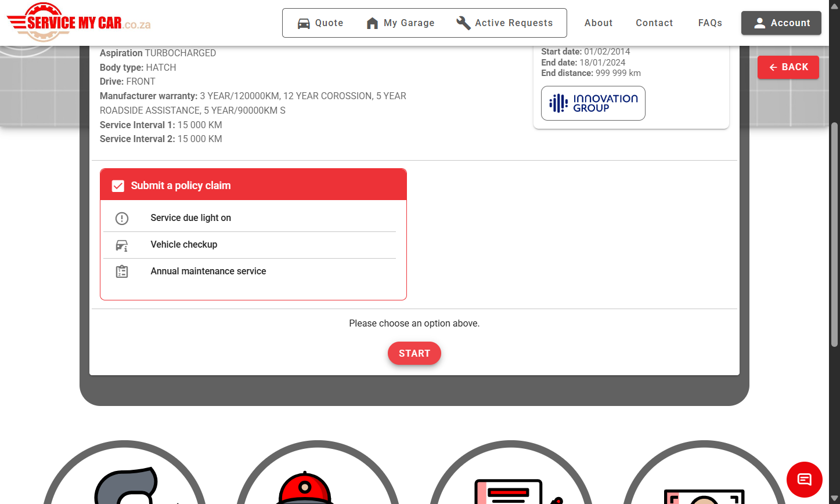The image size is (840, 504).
Task: Click the Start date 01/02/2014 text
Action: 585,52
